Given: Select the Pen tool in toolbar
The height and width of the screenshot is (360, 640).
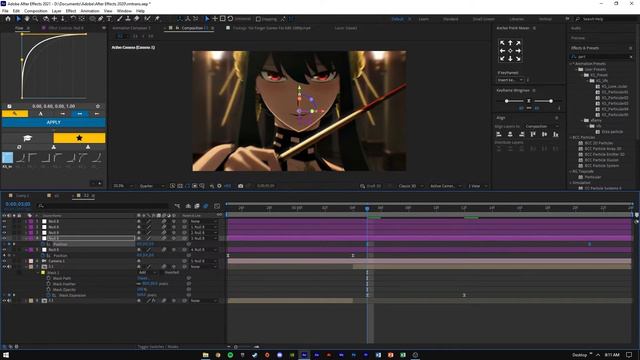Looking at the screenshot, I should click(100, 19).
